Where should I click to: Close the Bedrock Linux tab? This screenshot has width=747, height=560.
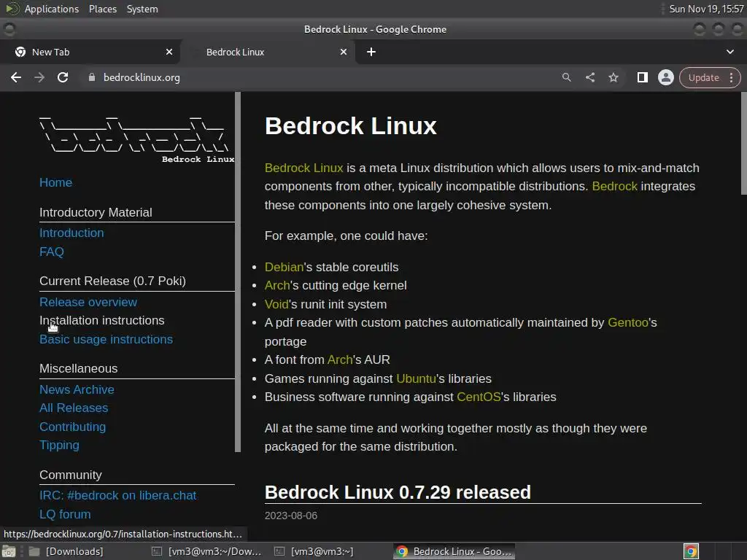click(344, 52)
